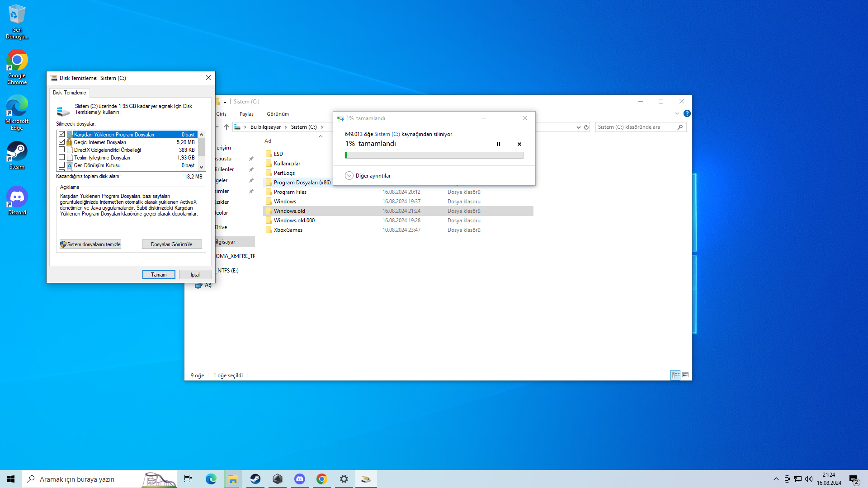
Task: Open Explorer help question-mark icon
Action: coord(687,113)
